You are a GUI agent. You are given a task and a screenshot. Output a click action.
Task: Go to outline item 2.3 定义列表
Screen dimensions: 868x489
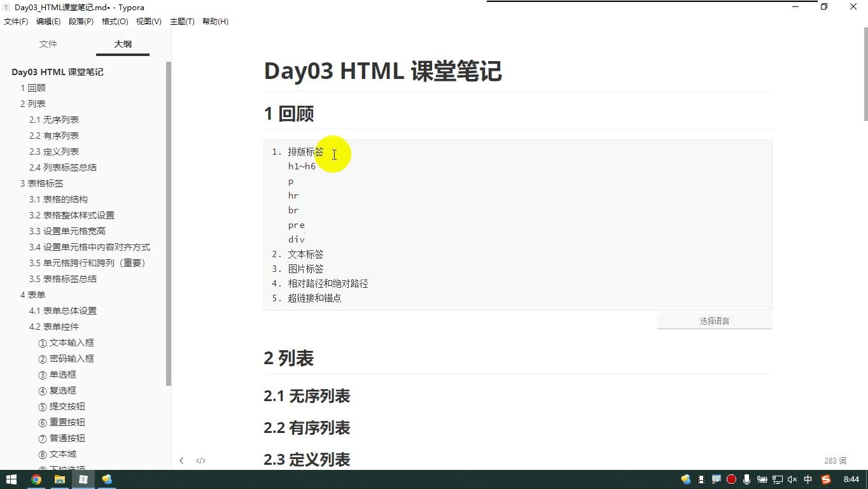point(54,152)
